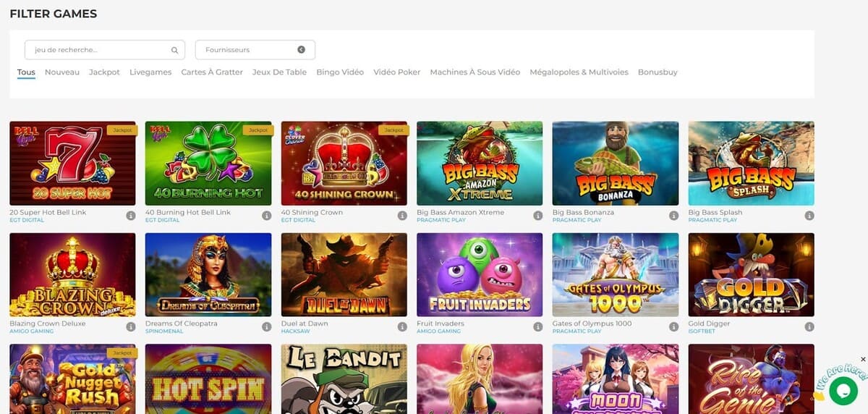Open the Fruit Invaders game thumbnail
The image size is (868, 414).
[x=480, y=274]
